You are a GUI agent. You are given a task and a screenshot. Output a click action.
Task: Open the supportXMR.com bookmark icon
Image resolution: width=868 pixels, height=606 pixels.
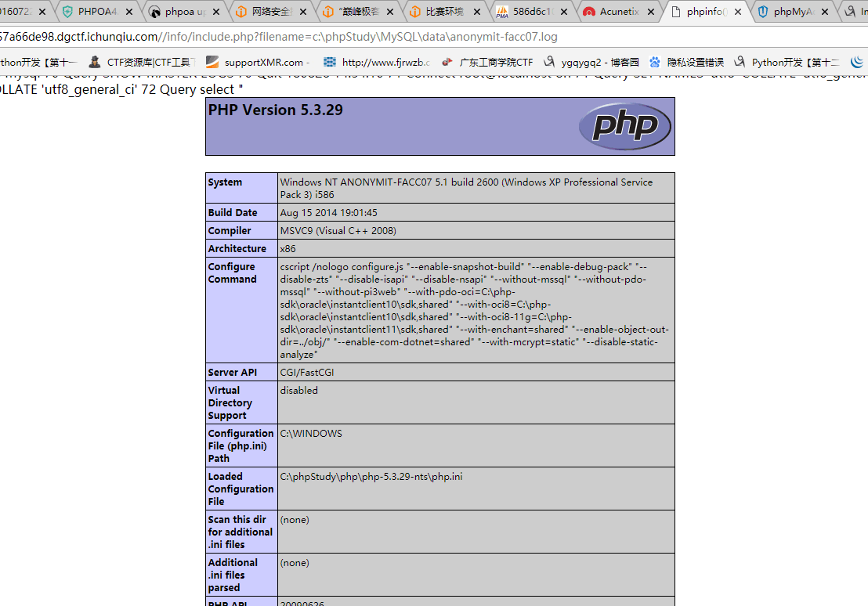(212, 62)
